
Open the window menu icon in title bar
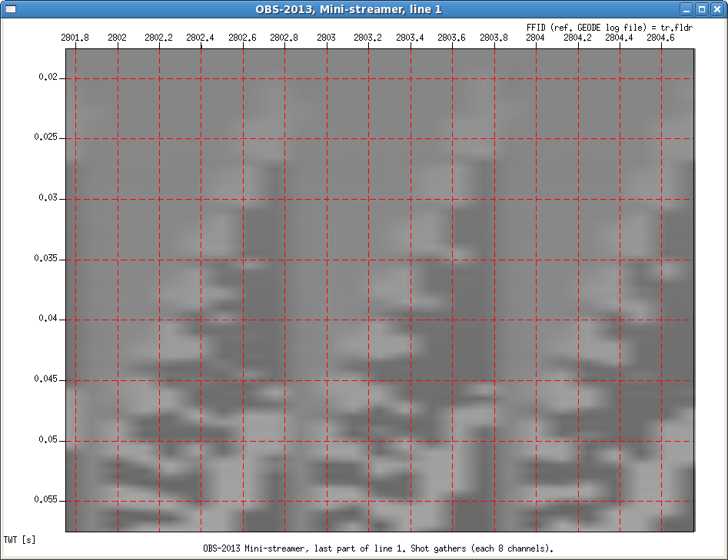point(10,9)
